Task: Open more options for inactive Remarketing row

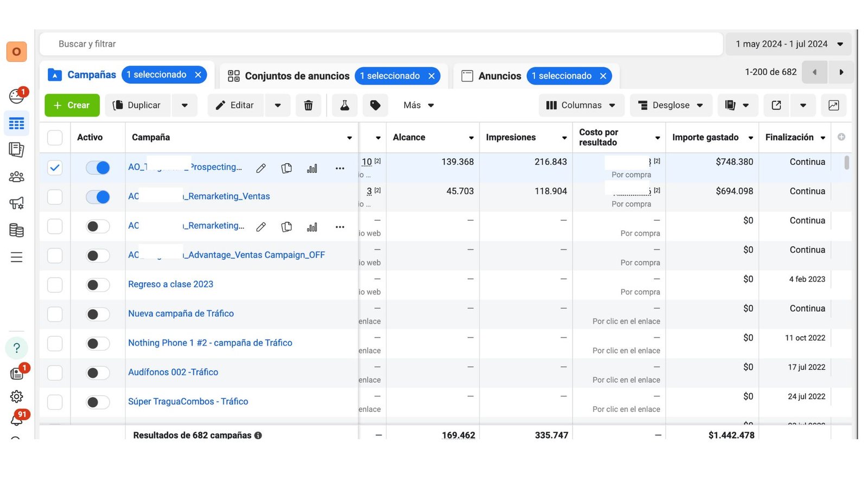Action: [x=340, y=227]
